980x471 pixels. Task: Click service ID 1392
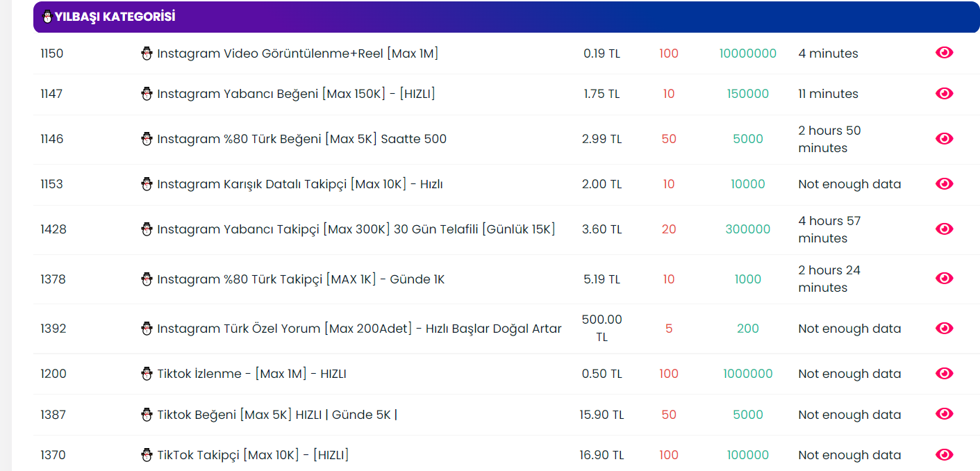coord(53,329)
